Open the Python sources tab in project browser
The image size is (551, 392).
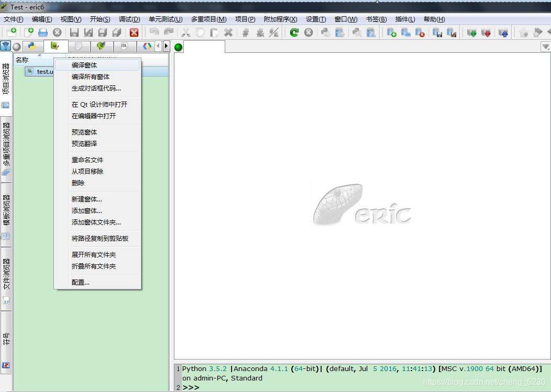click(x=32, y=46)
